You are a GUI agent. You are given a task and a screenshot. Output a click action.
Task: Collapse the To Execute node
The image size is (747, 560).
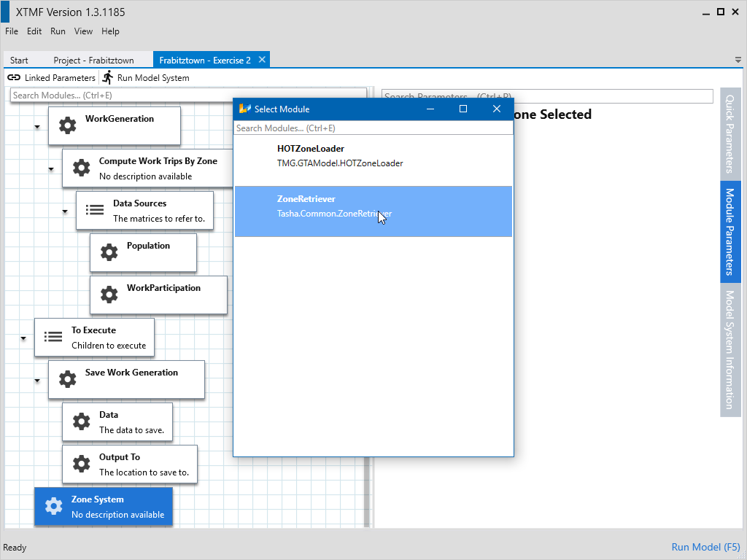click(x=23, y=339)
